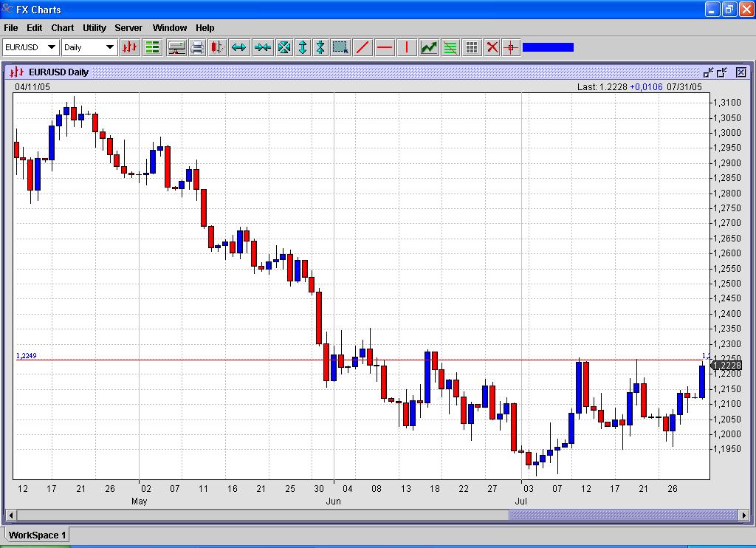This screenshot has width=756, height=548.
Task: Click the blue color swatch in toolbar
Action: click(x=548, y=47)
